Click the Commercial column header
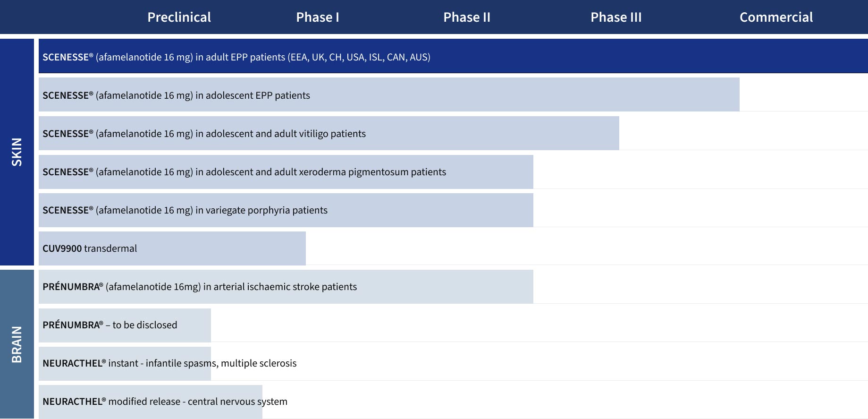The width and height of the screenshot is (868, 419). click(775, 17)
